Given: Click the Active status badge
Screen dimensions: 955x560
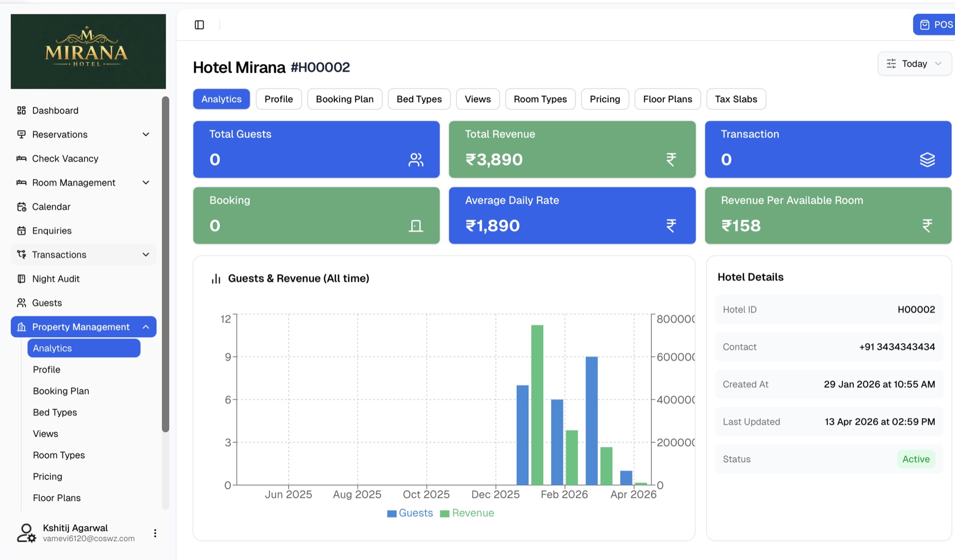Looking at the screenshot, I should (916, 459).
